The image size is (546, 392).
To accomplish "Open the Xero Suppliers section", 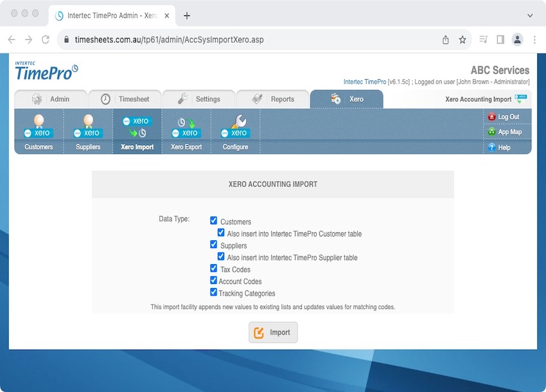I will (x=88, y=132).
